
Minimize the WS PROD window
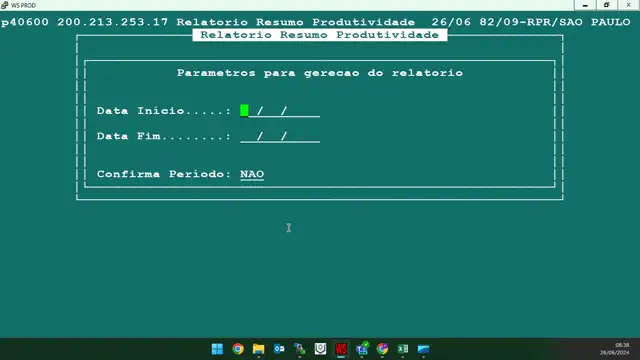pos(585,5)
